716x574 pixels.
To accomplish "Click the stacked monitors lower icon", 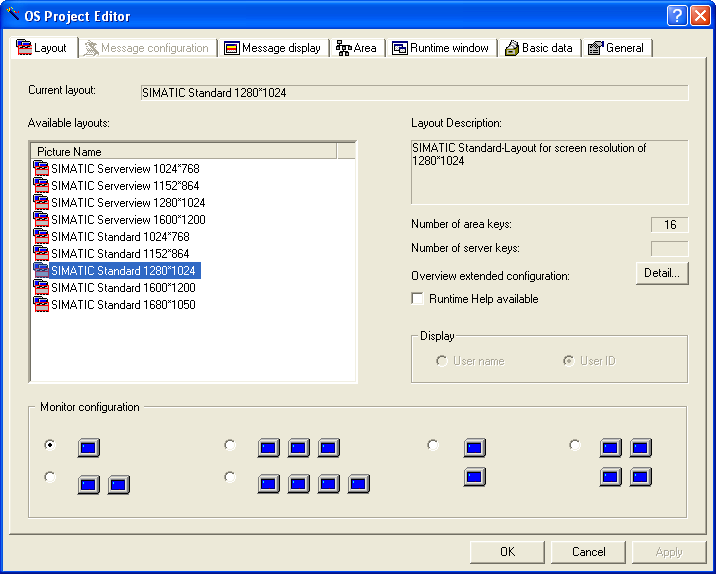I will click(474, 477).
